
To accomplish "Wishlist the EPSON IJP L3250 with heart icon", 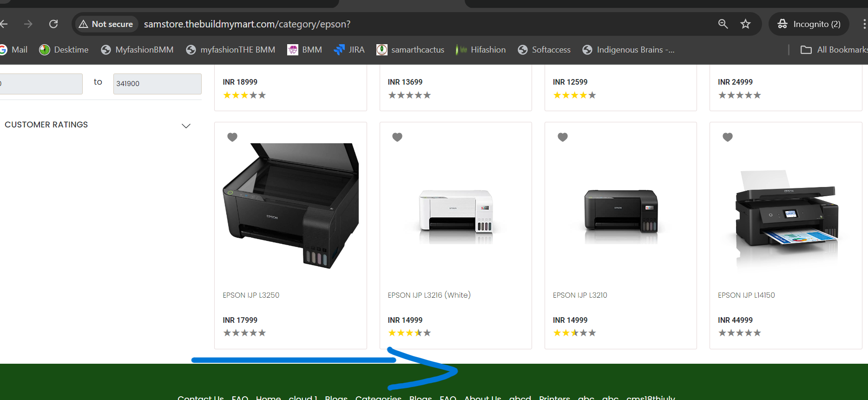I will (x=232, y=137).
